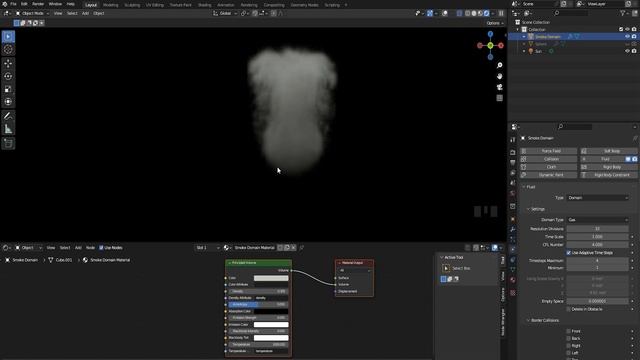Toggle camera view icon in viewport
Image resolution: width=640 pixels, height=360 pixels.
point(500,87)
